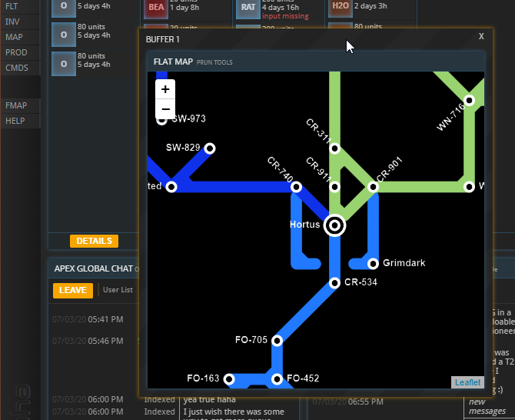This screenshot has width=515, height=420.
Task: Select the FO-452 system node
Action: click(x=277, y=379)
